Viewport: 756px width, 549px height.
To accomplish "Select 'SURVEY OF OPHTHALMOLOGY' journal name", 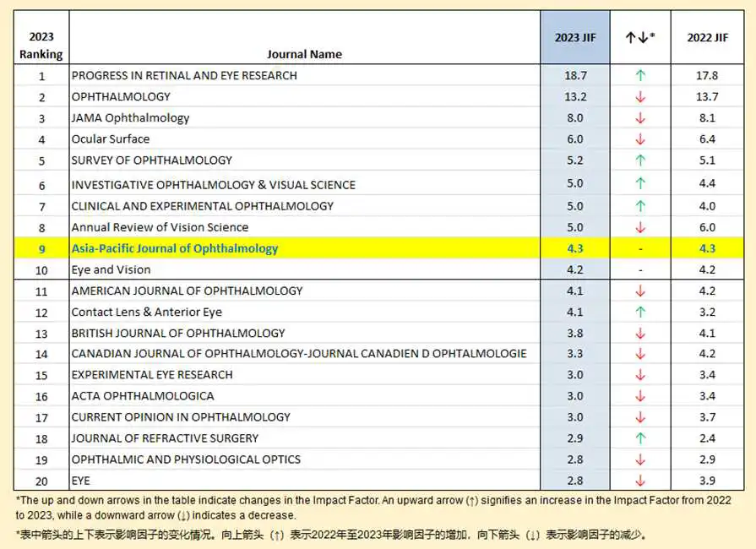I will coord(152,160).
